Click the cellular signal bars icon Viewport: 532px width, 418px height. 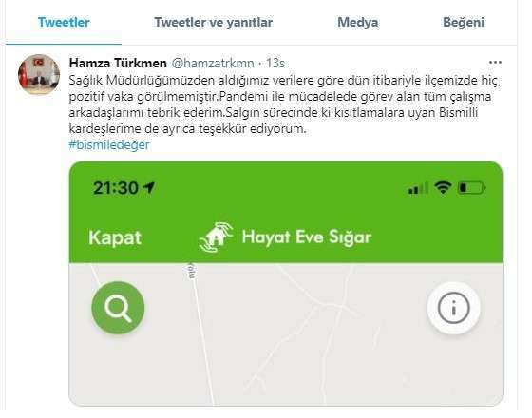tap(418, 188)
